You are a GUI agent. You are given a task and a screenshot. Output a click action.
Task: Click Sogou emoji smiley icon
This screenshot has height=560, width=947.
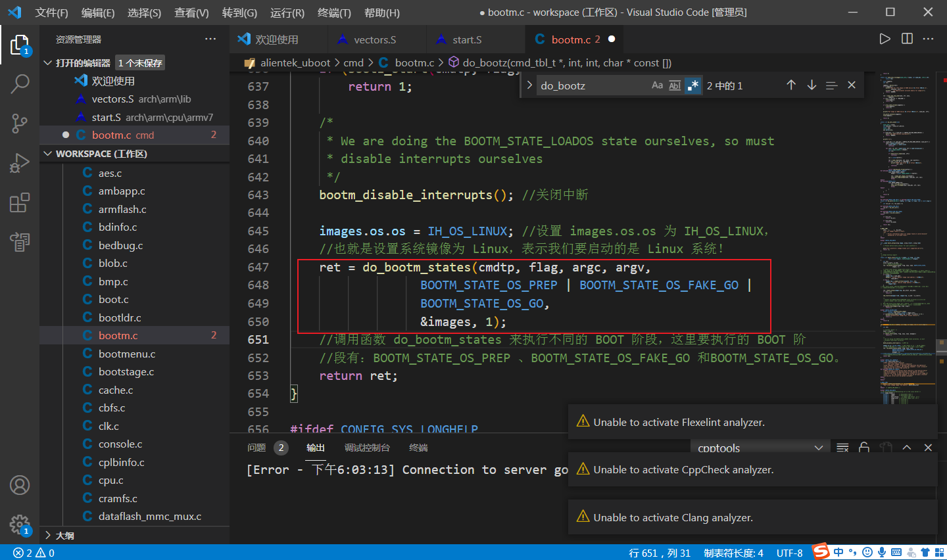(x=867, y=552)
